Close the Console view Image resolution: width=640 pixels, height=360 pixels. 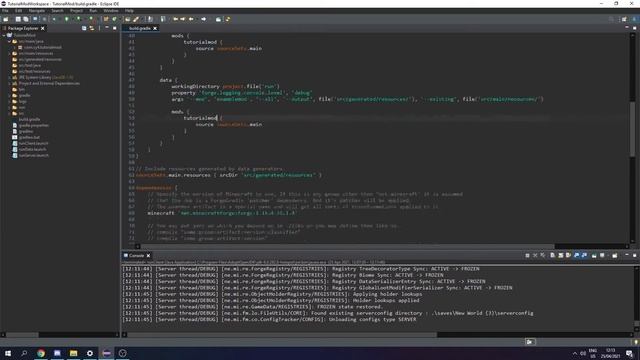point(149,256)
